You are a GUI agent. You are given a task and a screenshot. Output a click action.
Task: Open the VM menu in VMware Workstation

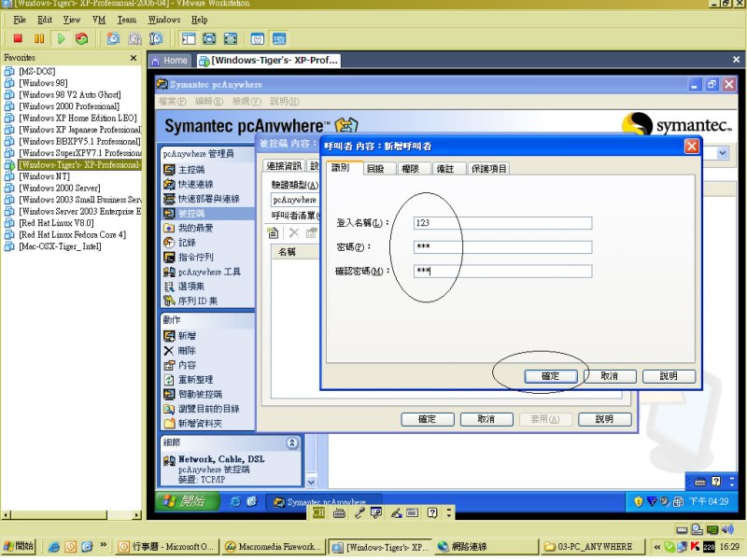click(x=99, y=20)
